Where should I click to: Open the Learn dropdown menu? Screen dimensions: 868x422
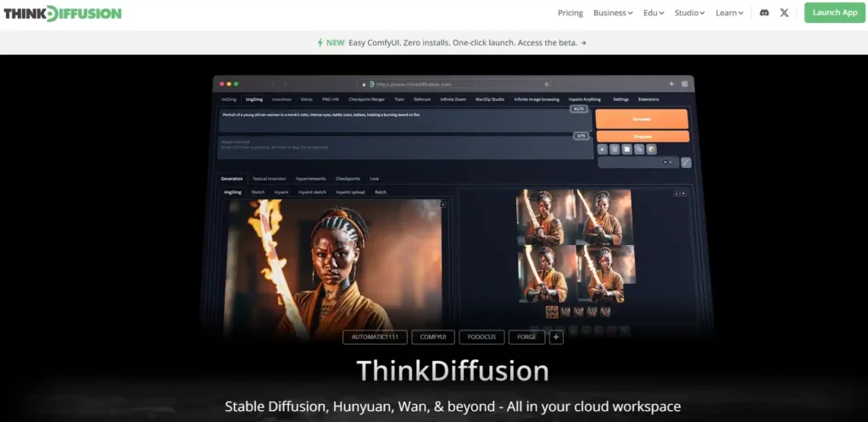click(729, 13)
